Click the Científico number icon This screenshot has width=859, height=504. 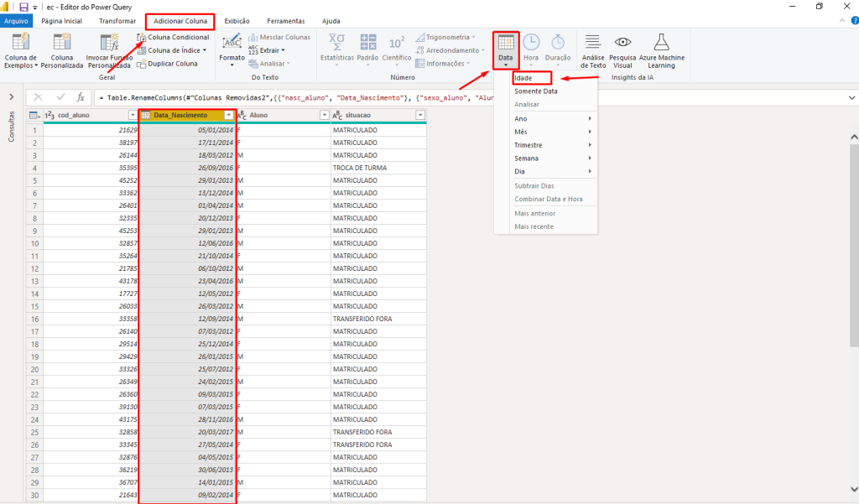(397, 44)
